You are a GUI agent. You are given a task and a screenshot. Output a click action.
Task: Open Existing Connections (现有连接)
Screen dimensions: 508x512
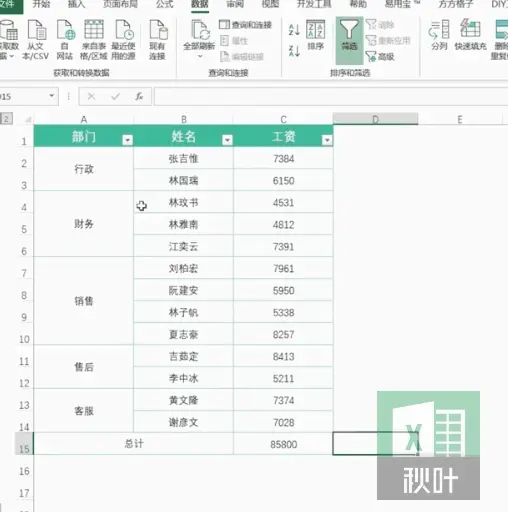[x=157, y=40]
